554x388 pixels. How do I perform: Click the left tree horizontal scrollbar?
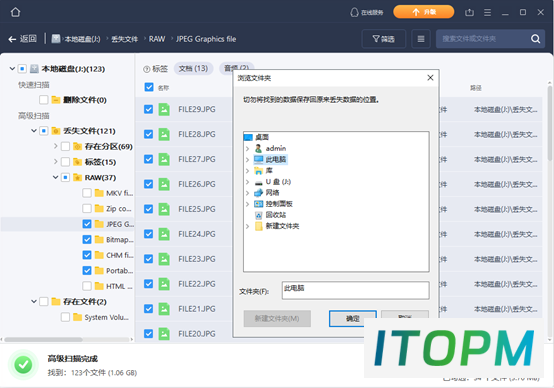[x=43, y=339]
